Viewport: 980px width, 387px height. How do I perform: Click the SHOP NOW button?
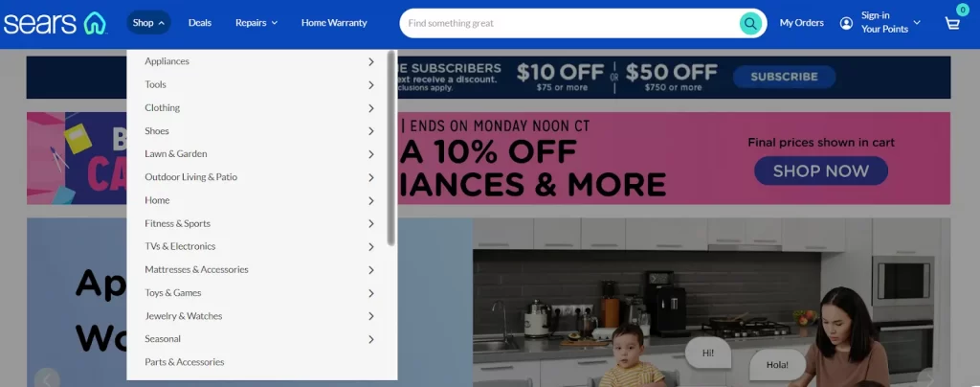[821, 171]
